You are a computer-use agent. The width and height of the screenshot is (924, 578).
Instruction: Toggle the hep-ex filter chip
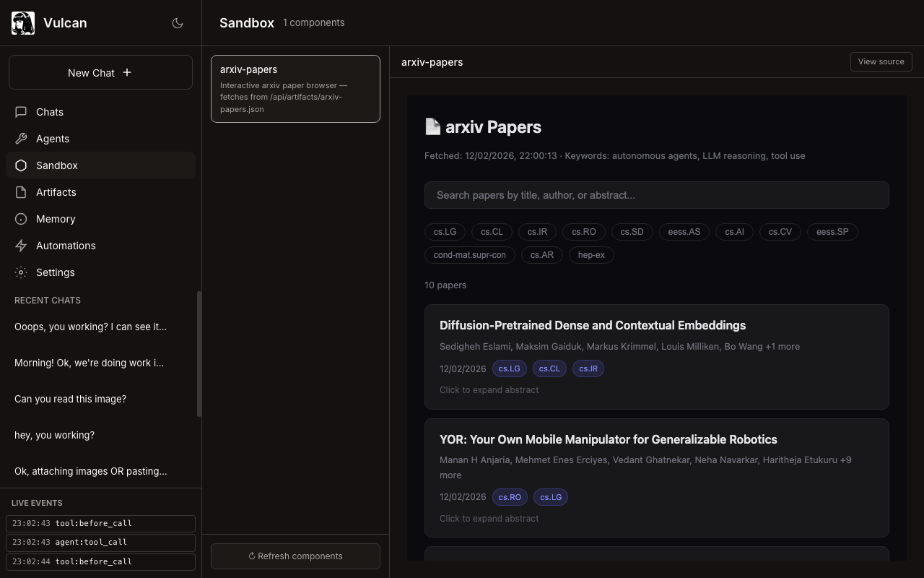590,255
